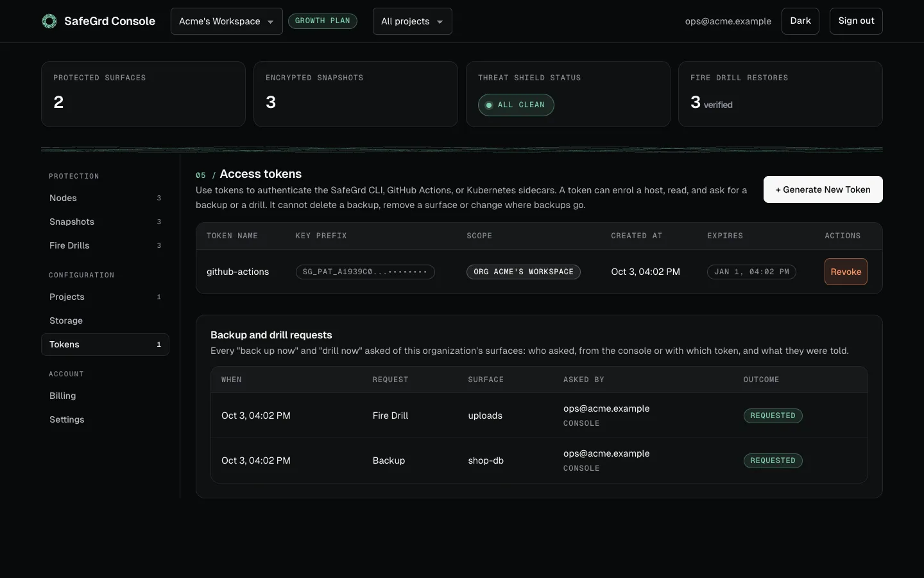Click the Org Acme's Workspace scope chip
The image size is (924, 578).
[524, 272]
